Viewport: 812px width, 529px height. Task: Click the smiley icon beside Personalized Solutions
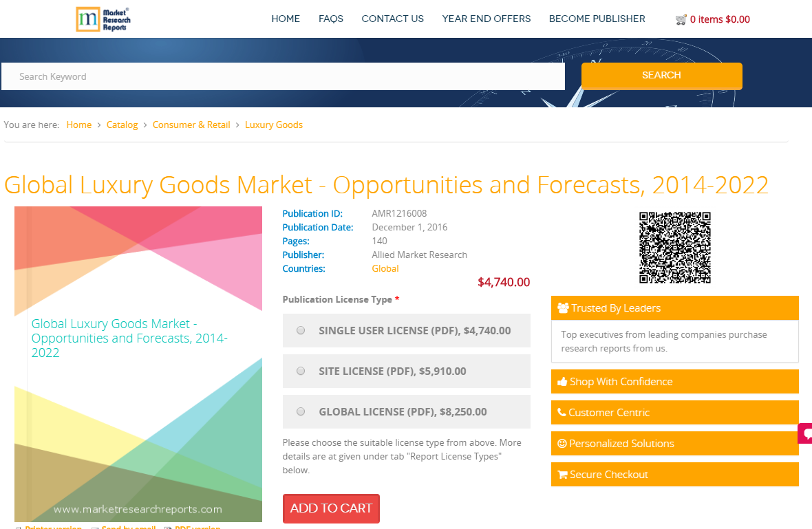point(562,444)
